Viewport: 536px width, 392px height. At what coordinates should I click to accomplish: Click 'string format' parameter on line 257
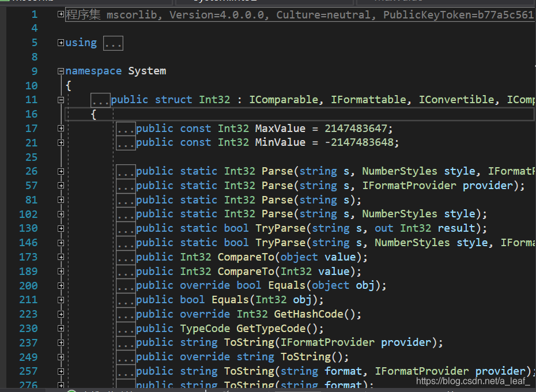322,371
